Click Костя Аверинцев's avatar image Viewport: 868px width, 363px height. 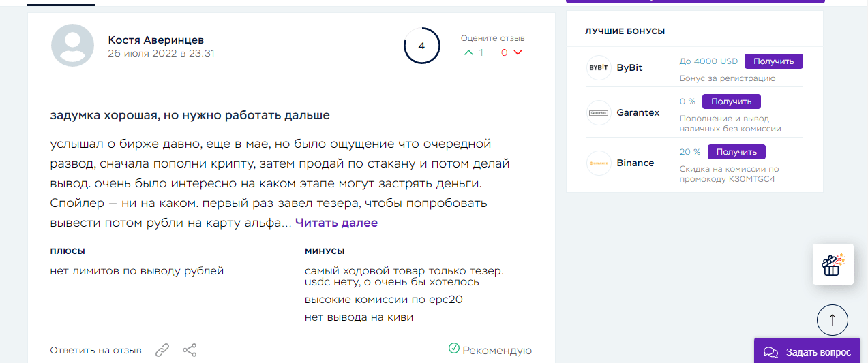73,46
